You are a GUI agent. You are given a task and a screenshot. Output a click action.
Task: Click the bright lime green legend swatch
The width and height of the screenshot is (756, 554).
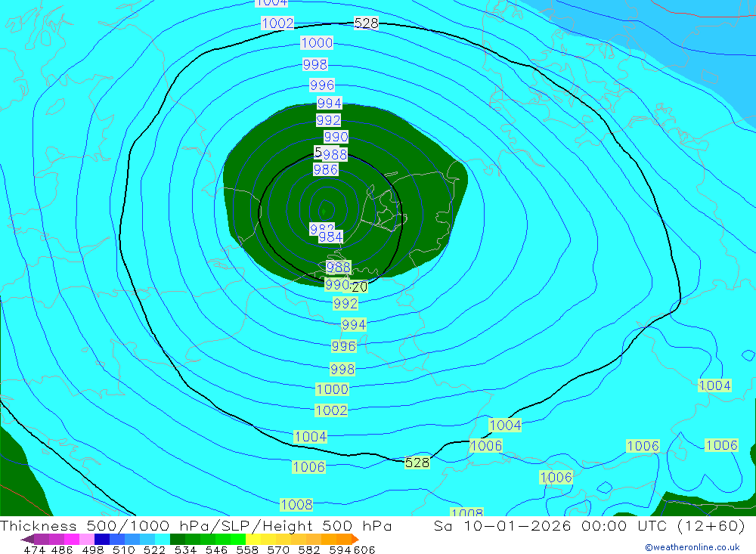[238, 539]
